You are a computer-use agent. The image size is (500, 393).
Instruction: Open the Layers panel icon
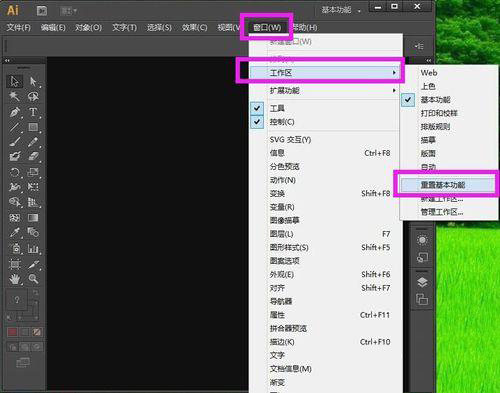click(422, 282)
